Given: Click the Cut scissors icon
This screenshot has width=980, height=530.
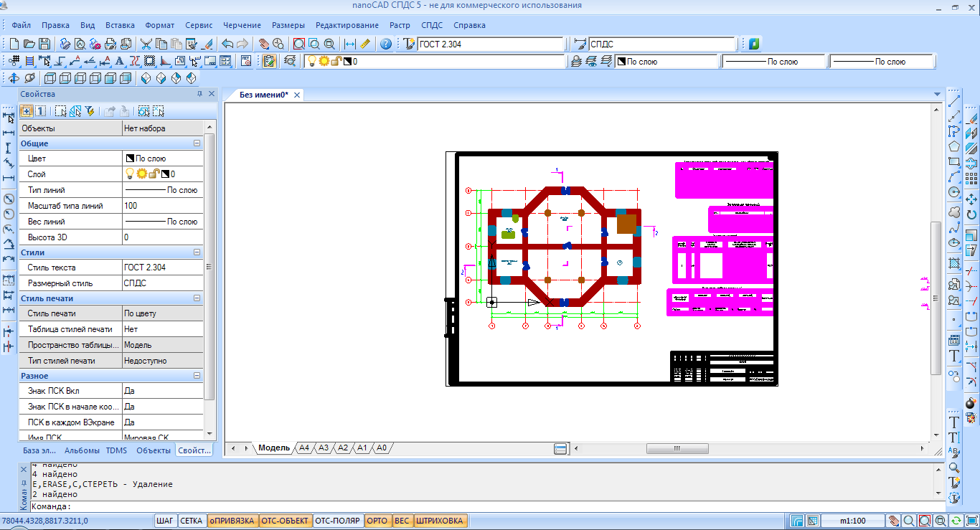Looking at the screenshot, I should click(x=146, y=44).
